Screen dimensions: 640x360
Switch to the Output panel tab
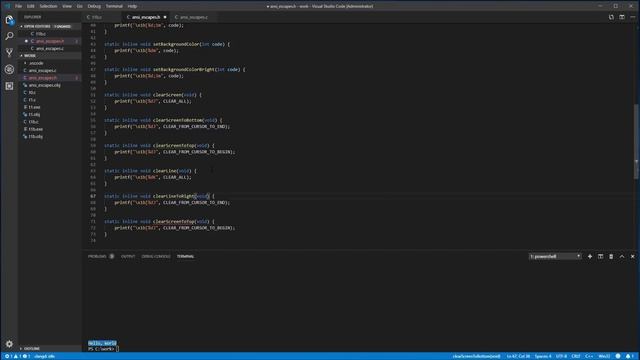click(128, 256)
